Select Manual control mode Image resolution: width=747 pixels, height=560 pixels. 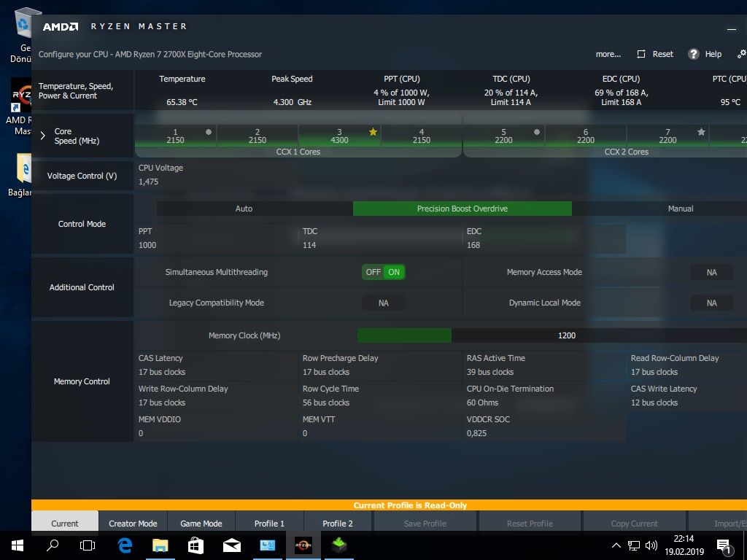coord(681,209)
